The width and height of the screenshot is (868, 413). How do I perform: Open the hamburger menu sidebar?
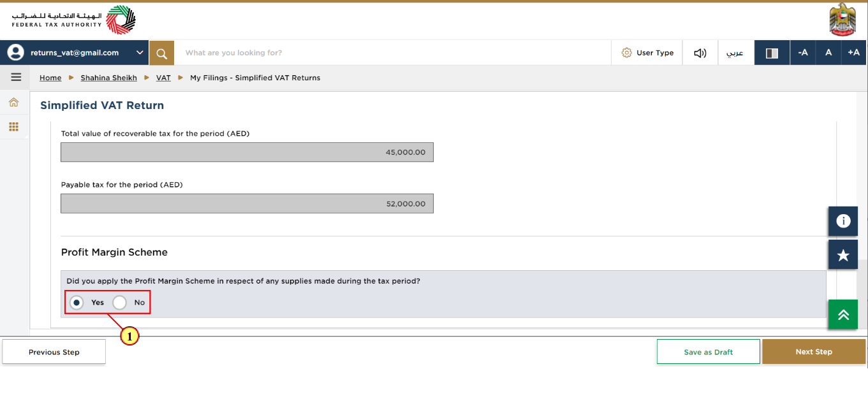[16, 77]
